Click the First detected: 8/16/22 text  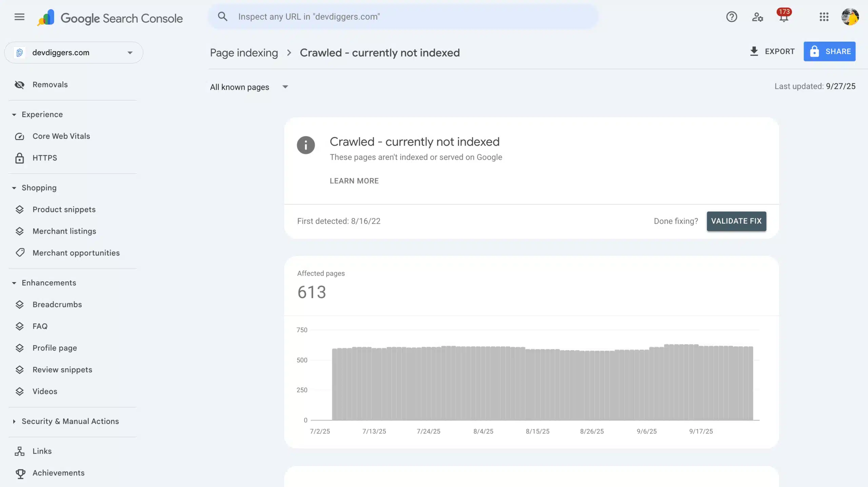pyautogui.click(x=339, y=221)
